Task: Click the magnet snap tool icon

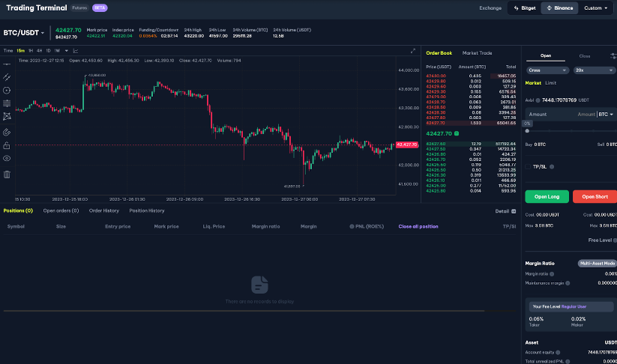Action: (7, 130)
